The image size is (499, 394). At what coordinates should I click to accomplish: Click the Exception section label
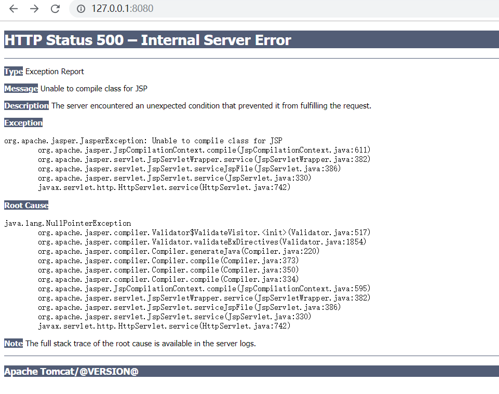23,123
